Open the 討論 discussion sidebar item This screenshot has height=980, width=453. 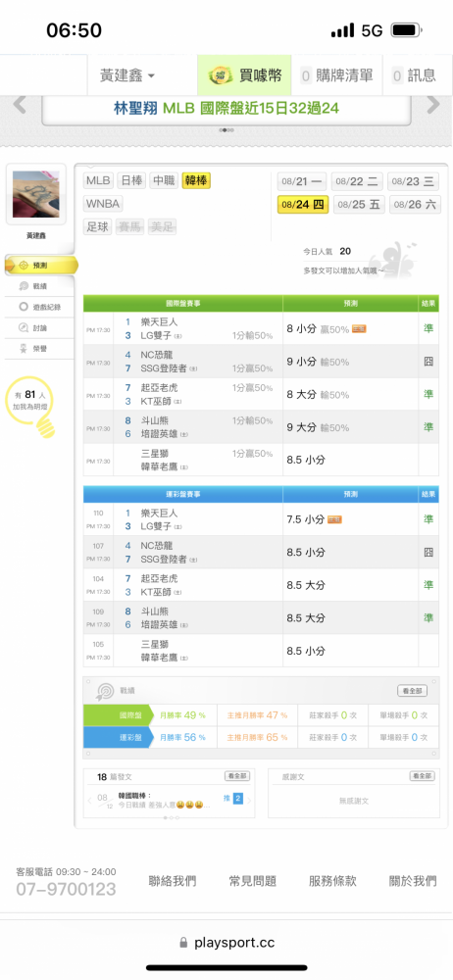click(39, 327)
